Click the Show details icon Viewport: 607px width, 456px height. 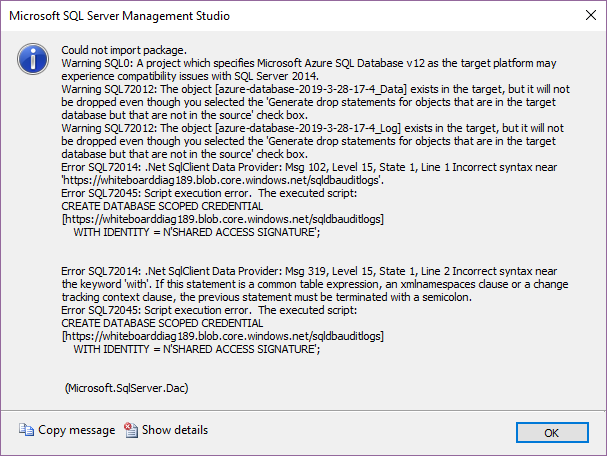(x=131, y=430)
